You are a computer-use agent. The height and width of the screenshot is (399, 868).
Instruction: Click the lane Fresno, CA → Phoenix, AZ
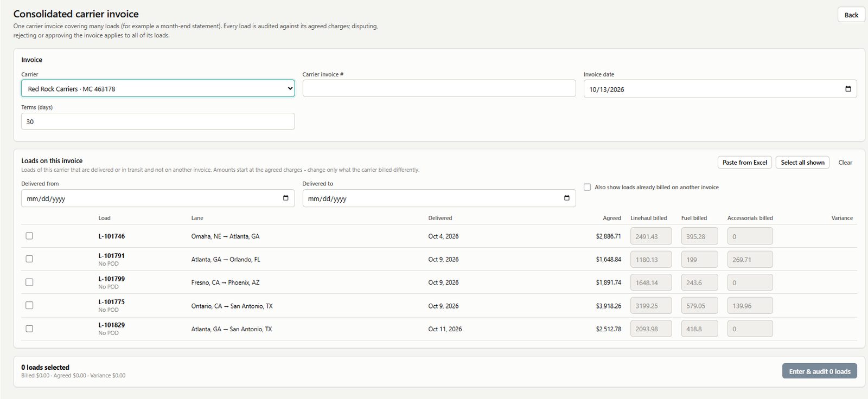tap(225, 282)
